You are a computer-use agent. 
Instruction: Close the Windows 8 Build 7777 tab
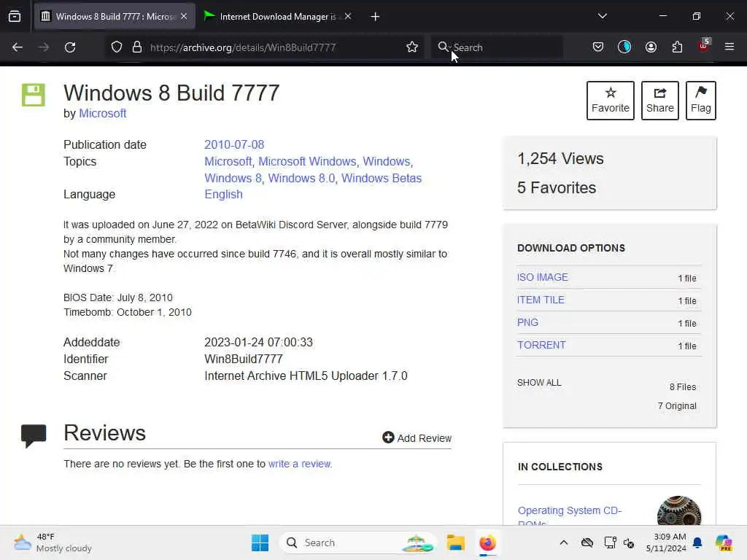pos(184,17)
